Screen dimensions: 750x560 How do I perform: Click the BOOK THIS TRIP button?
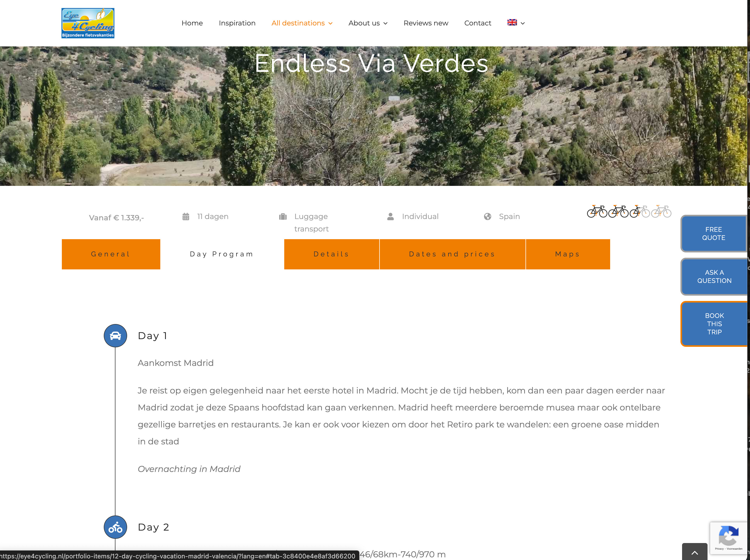click(714, 324)
